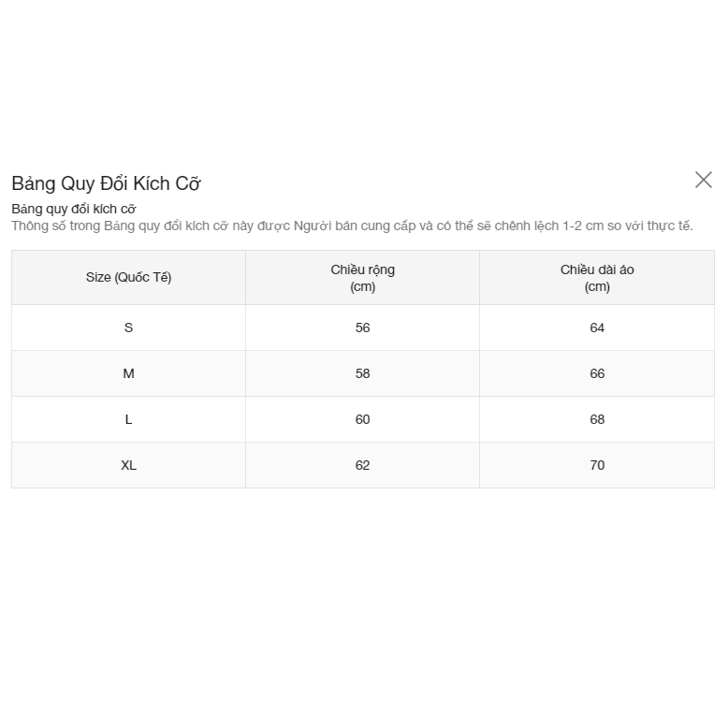Select the 'Chiều dài áo (cm)' column header

597,278
